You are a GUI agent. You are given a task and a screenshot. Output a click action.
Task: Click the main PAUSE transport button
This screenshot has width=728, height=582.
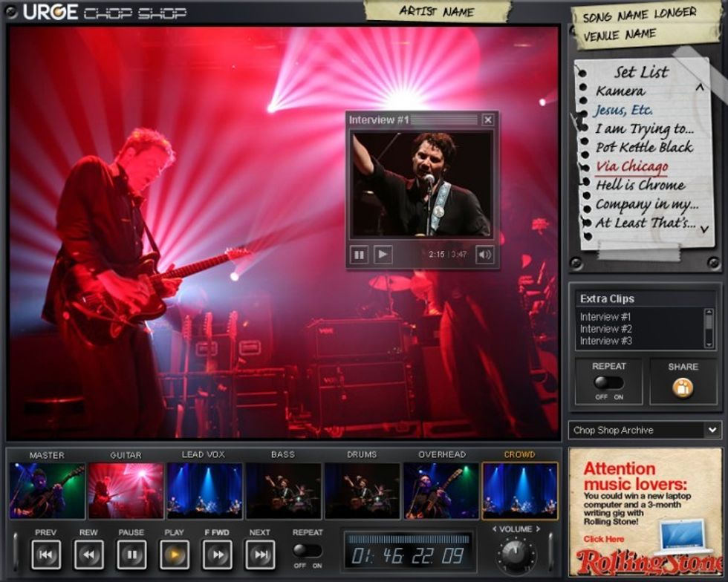pyautogui.click(x=131, y=554)
